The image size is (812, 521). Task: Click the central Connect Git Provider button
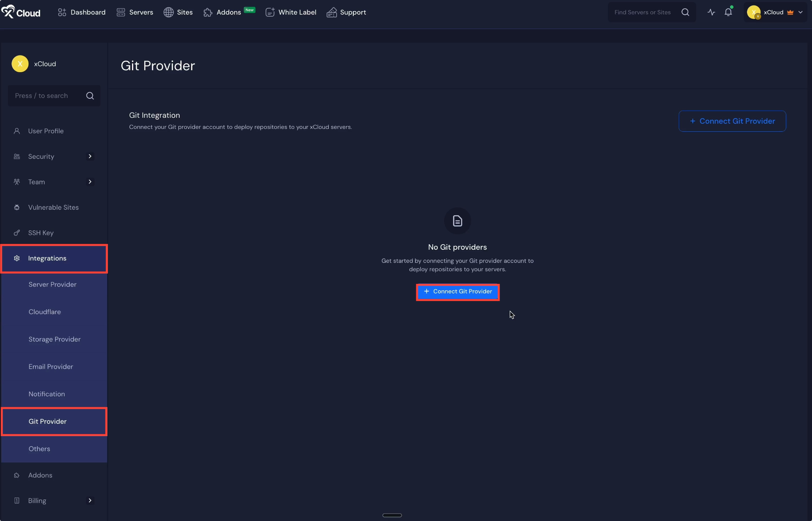tap(457, 292)
